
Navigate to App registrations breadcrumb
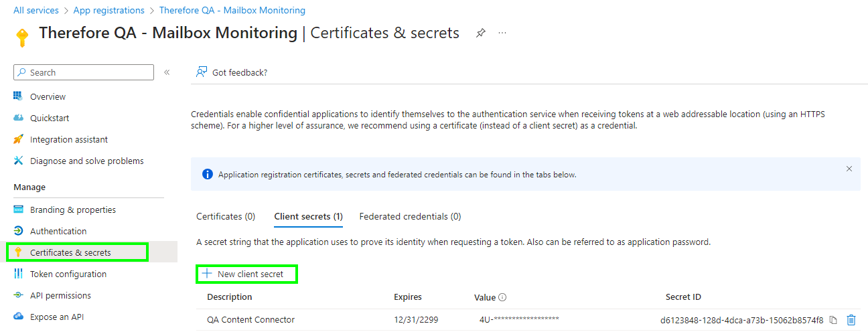point(108,10)
